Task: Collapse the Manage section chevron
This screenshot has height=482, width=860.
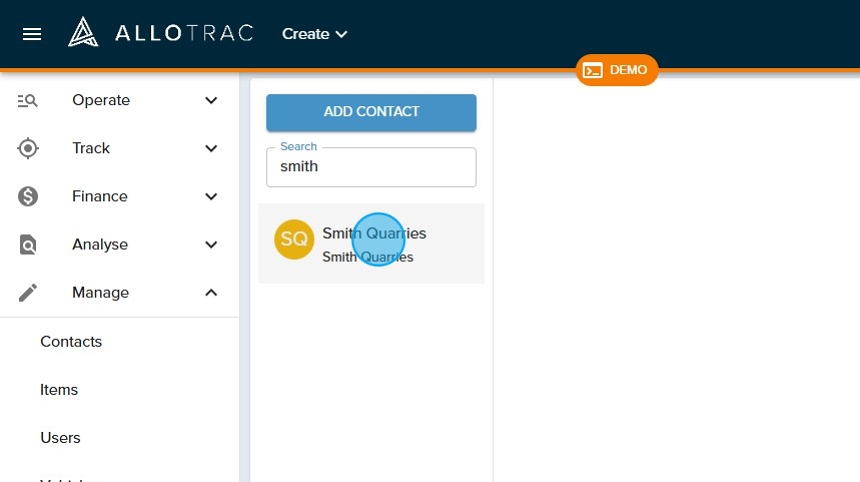Action: click(211, 292)
